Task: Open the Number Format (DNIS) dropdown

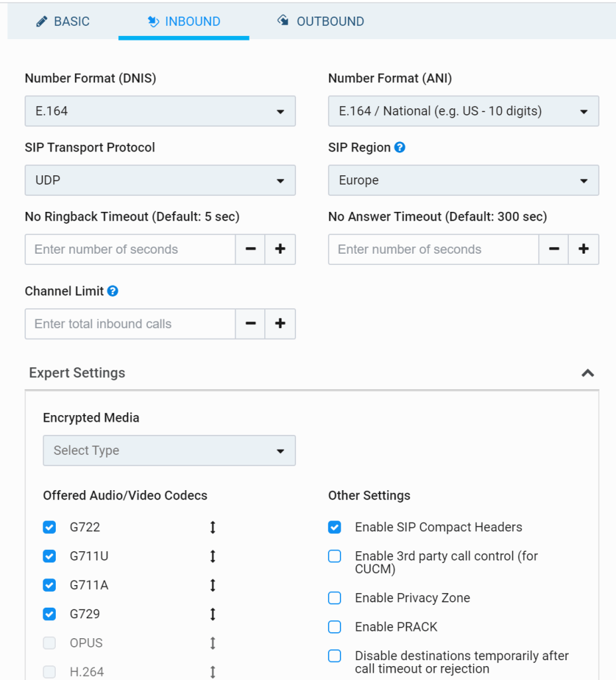Action: [160, 112]
